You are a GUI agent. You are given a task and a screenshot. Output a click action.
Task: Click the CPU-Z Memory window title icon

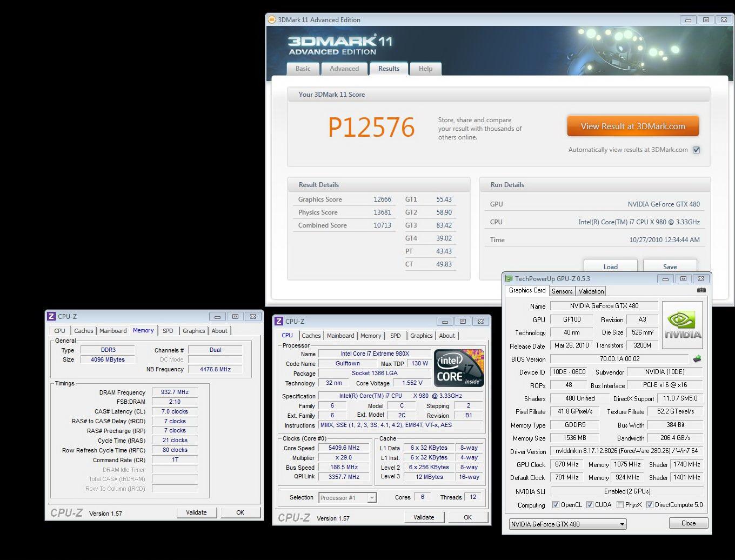coord(51,317)
